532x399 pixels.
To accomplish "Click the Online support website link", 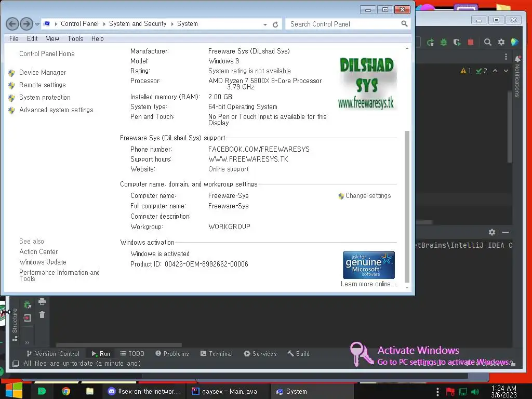I will 229,169.
